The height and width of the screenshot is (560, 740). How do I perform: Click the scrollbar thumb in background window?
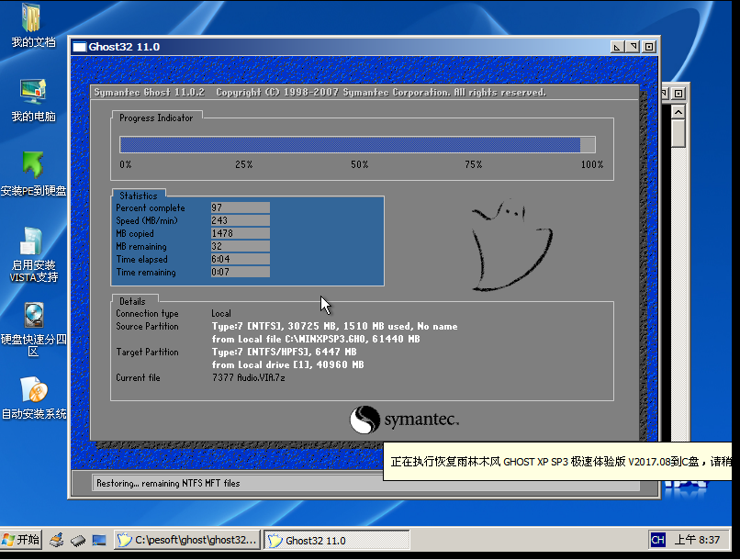click(678, 133)
